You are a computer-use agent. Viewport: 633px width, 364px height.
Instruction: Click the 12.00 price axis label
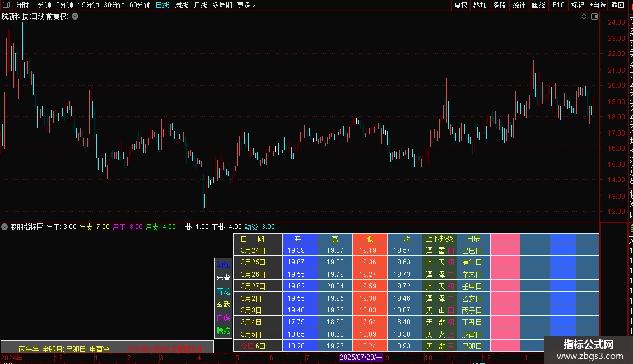coord(616,212)
